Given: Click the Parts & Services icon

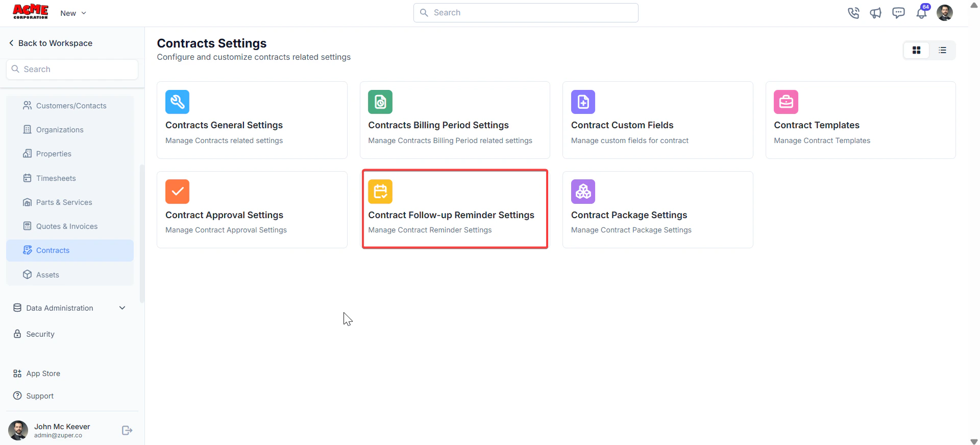Looking at the screenshot, I should point(28,202).
